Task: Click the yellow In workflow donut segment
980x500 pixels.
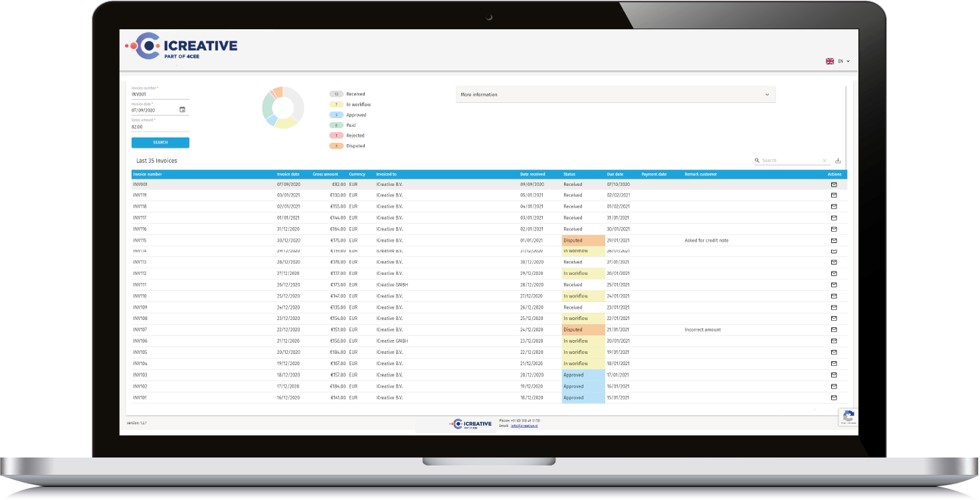Action: [286, 123]
